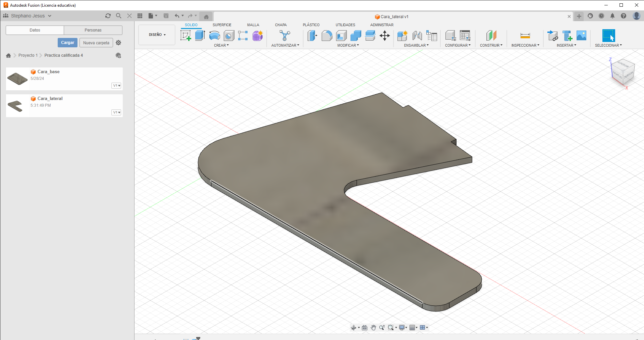Select the Midplane construct tool
This screenshot has width=644, height=340.
pyautogui.click(x=491, y=36)
